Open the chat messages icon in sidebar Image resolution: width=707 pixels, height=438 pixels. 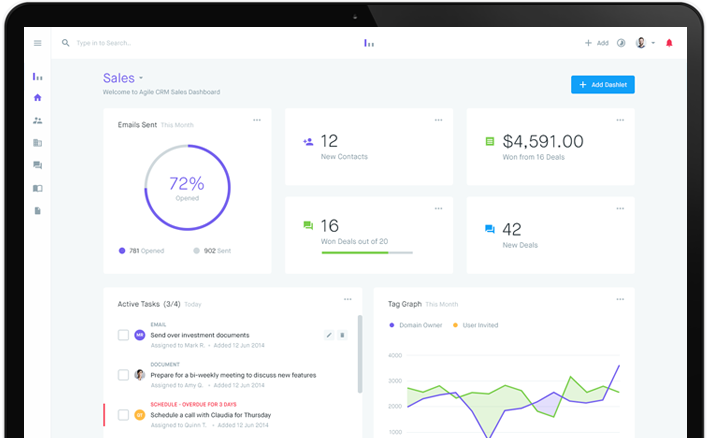(x=38, y=165)
